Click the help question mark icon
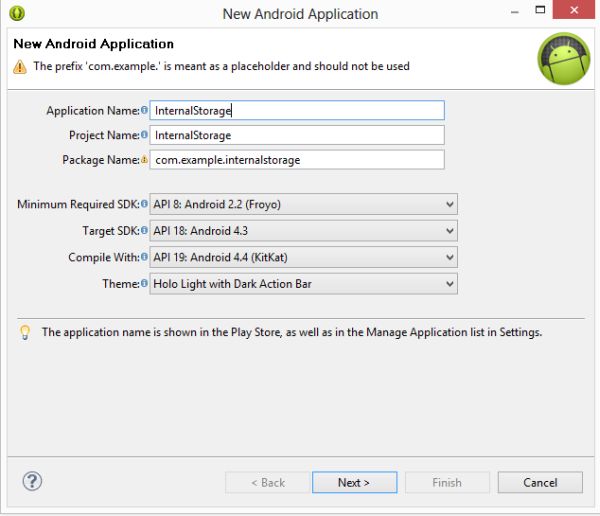This screenshot has height=516, width=600. (32, 481)
